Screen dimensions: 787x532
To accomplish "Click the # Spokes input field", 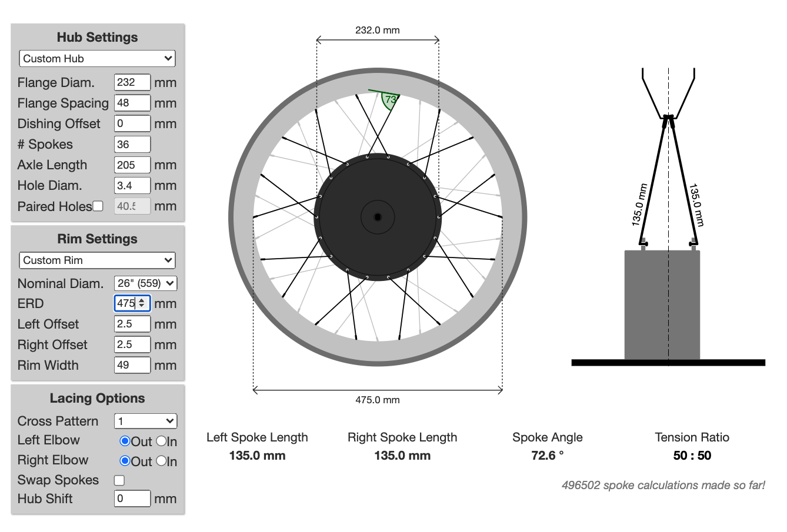I will point(132,144).
